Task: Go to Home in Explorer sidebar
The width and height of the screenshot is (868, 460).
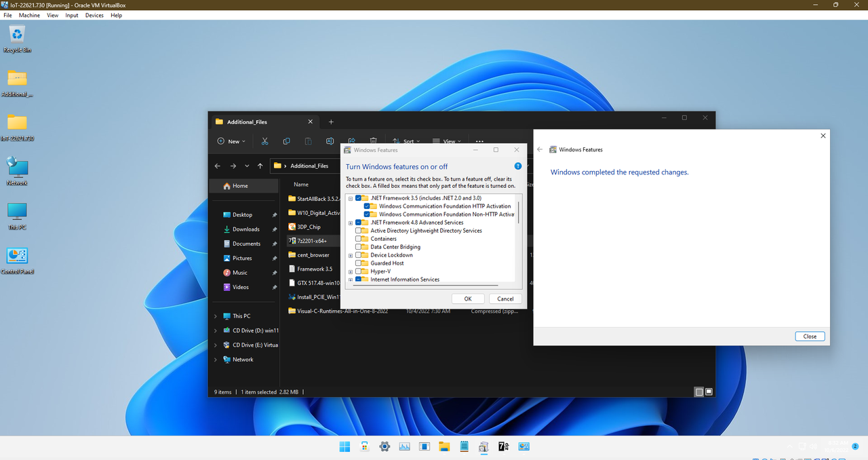Action: pyautogui.click(x=244, y=186)
